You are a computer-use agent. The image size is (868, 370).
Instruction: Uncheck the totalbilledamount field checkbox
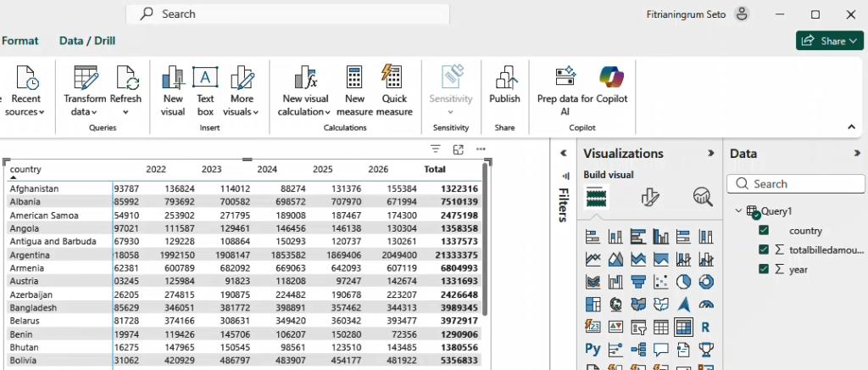point(764,249)
